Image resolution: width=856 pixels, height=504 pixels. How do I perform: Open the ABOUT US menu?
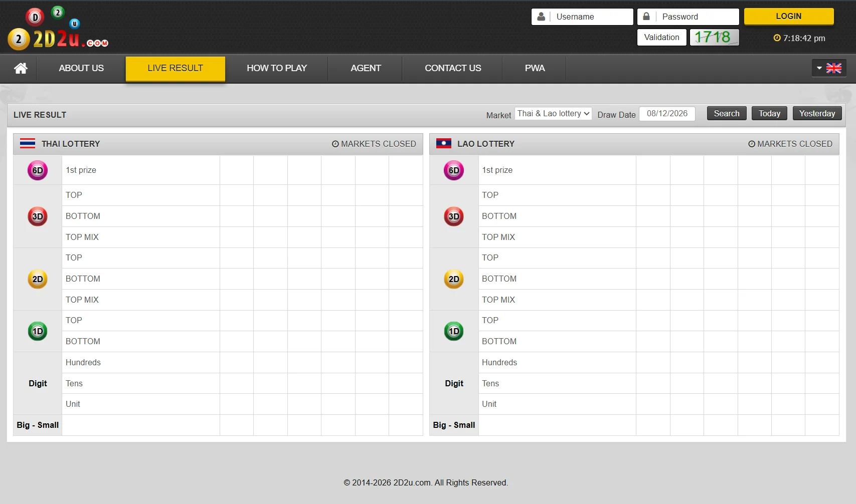pos(81,68)
